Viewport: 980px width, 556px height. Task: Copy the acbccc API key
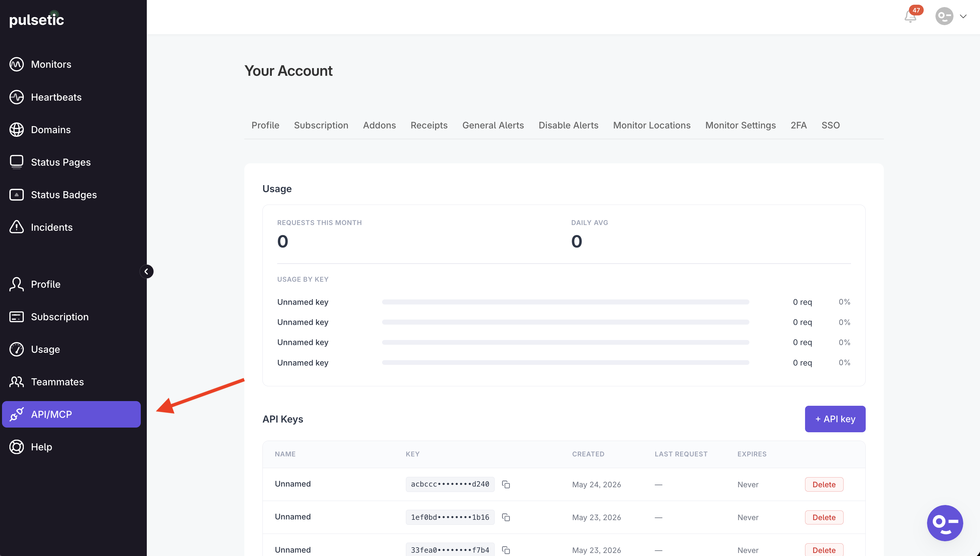[x=506, y=484]
